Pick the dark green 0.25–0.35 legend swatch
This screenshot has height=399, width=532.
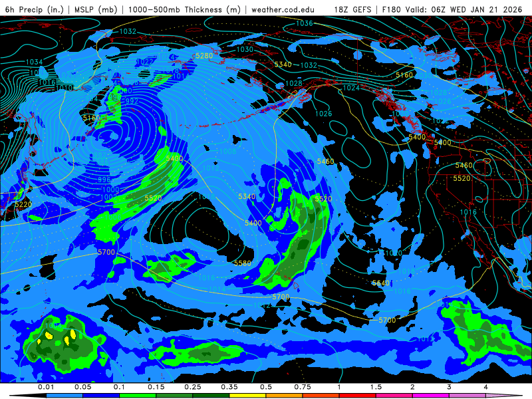[x=211, y=396]
